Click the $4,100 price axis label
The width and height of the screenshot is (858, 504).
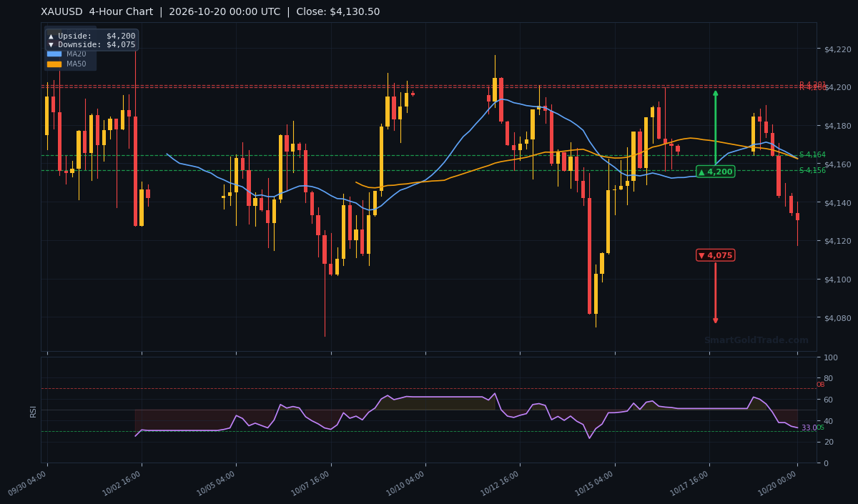pyautogui.click(x=837, y=280)
